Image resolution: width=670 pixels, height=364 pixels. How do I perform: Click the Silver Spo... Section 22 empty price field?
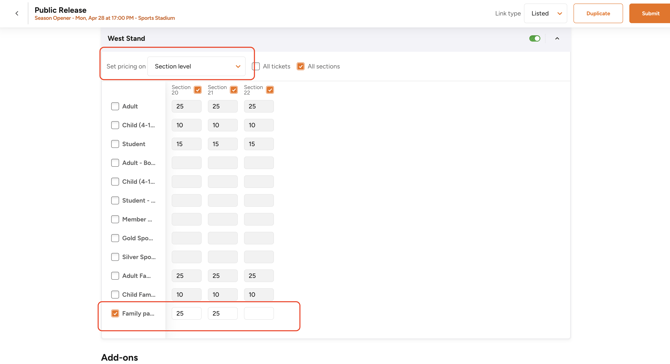[259, 257]
